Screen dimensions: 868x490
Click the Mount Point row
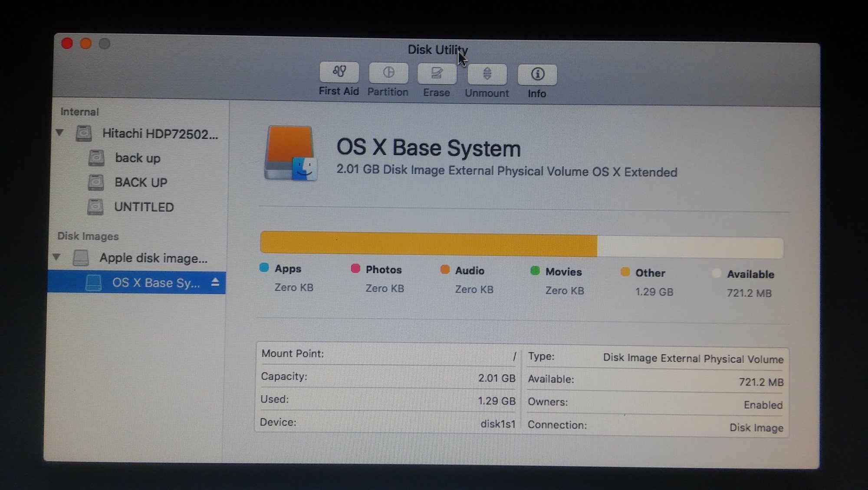point(389,354)
